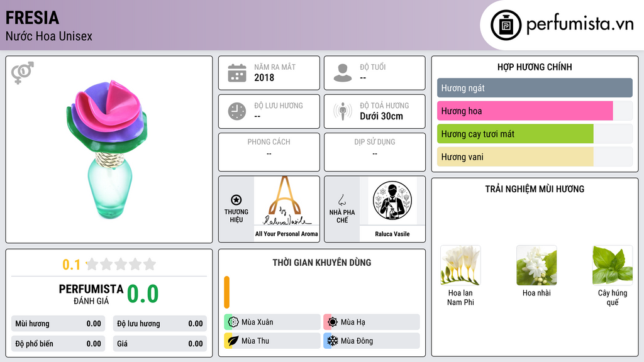Click the pink Hương hoa accord bar
Viewport: 644px width, 362px height.
(x=525, y=111)
